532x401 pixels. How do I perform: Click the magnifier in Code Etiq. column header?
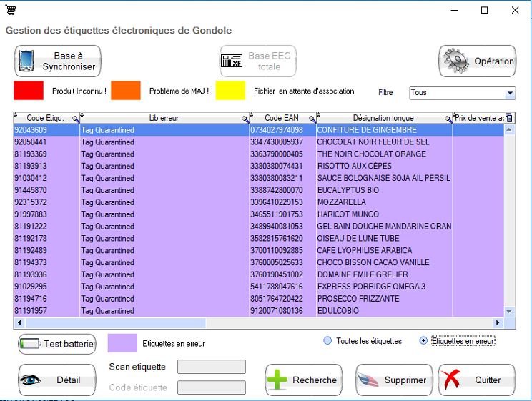click(76, 119)
